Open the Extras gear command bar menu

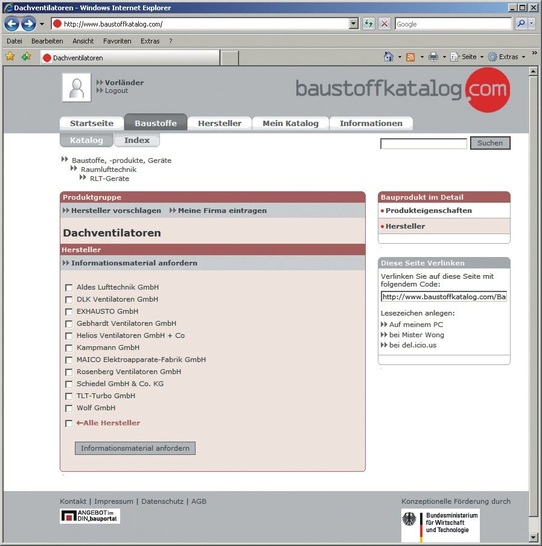pyautogui.click(x=506, y=57)
